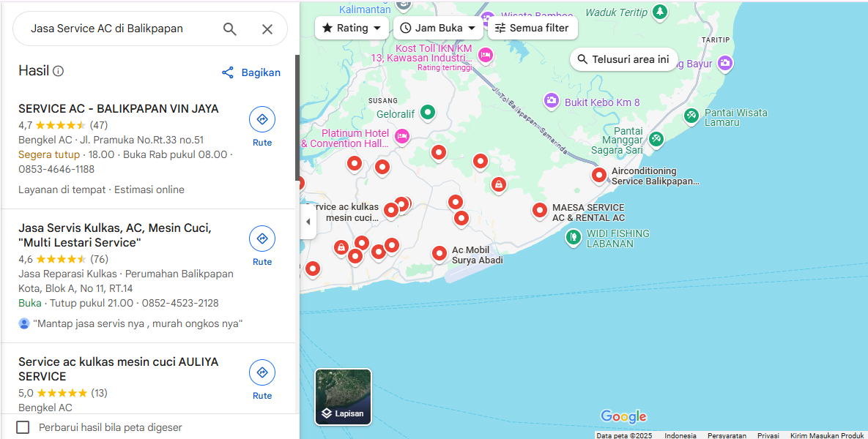Click the camera marker near Bayur

pyautogui.click(x=725, y=63)
